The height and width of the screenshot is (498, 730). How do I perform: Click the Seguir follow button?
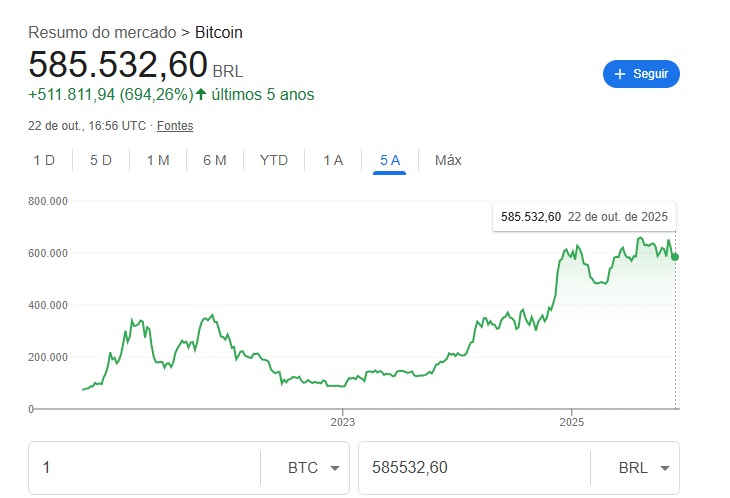point(641,74)
